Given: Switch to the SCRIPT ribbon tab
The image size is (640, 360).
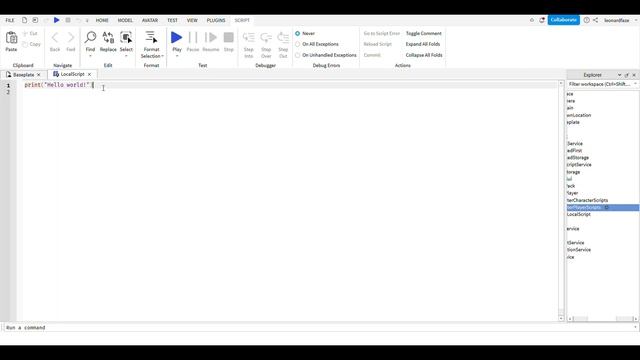Looking at the screenshot, I should point(242,20).
